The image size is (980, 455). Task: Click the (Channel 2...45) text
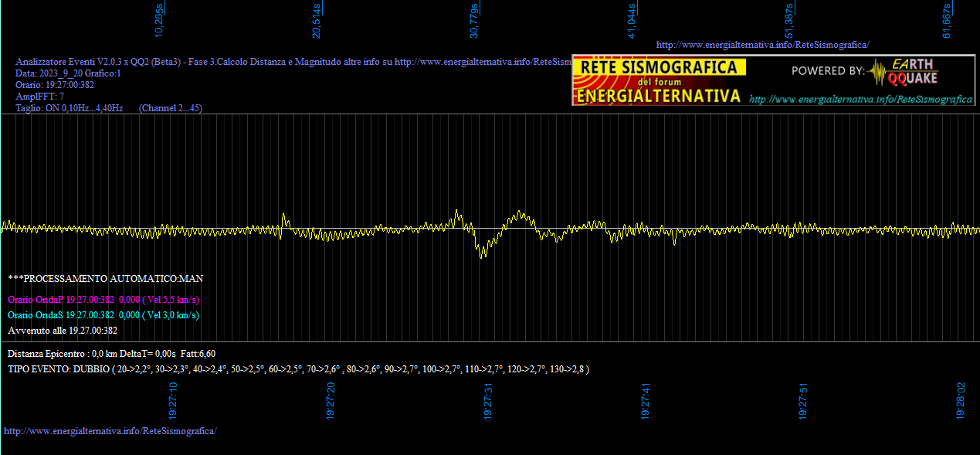pyautogui.click(x=171, y=108)
